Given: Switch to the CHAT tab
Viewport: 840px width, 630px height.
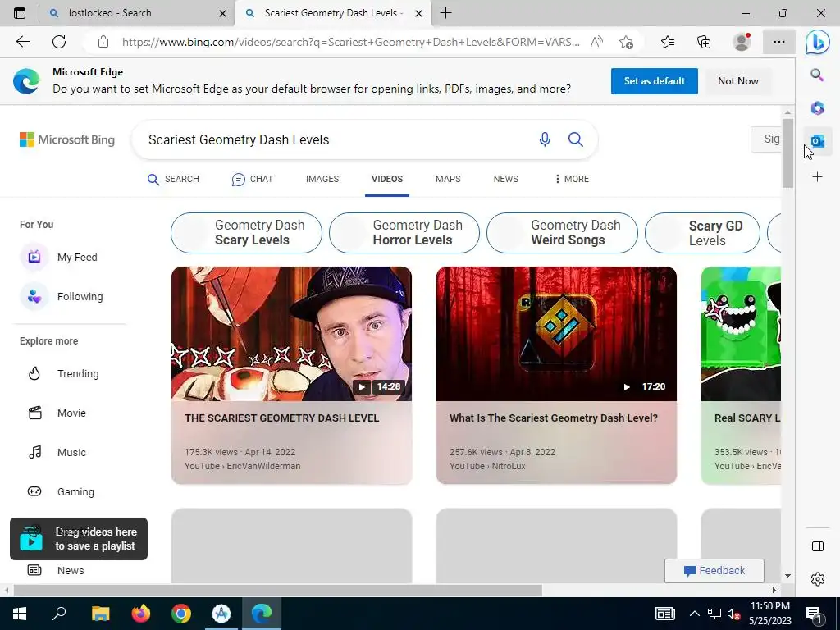Looking at the screenshot, I should pos(253,179).
